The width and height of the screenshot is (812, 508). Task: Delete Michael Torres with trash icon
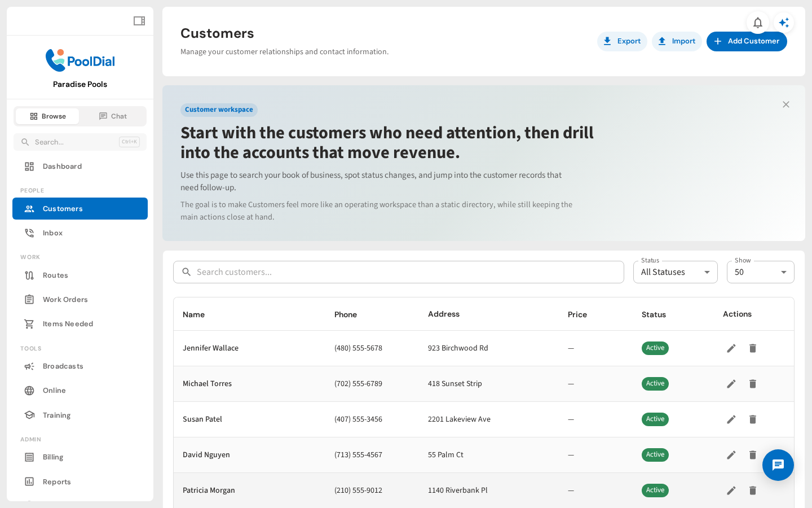[753, 384]
